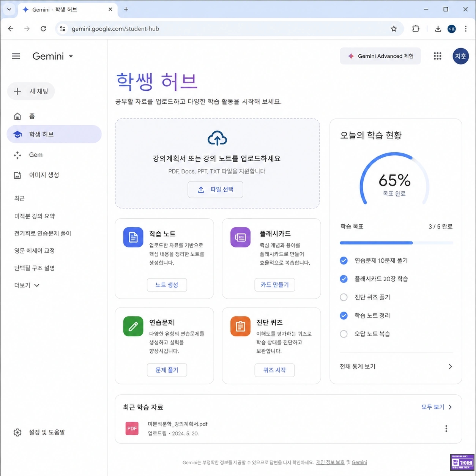Select the Gemini - 학생 허브 browser tab
This screenshot has width=476, height=476.
point(68,9)
